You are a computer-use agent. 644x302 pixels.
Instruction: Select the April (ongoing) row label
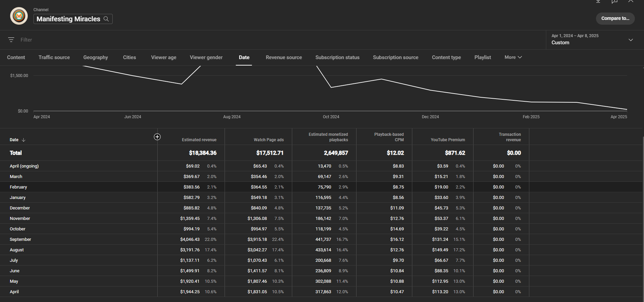click(x=24, y=166)
